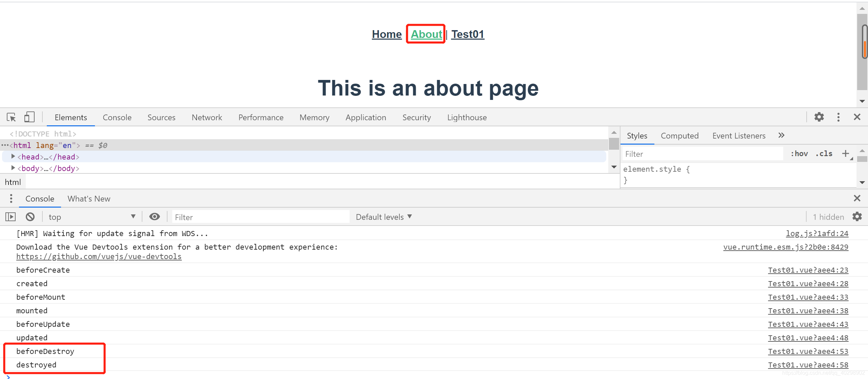Open source link Test01.vue?aee4:48
868x379 pixels.
click(808, 338)
